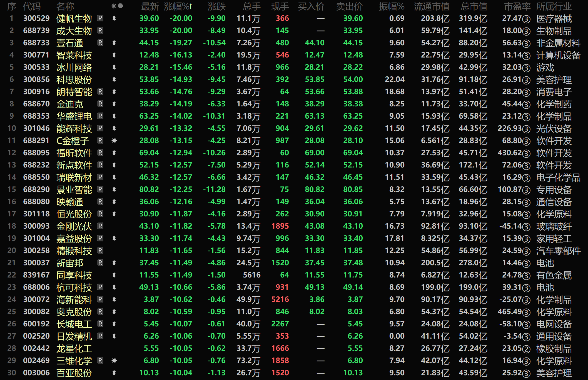The width and height of the screenshot is (588, 380).
Task: Click the R badge beside 健帆生物
Action: 100,18
